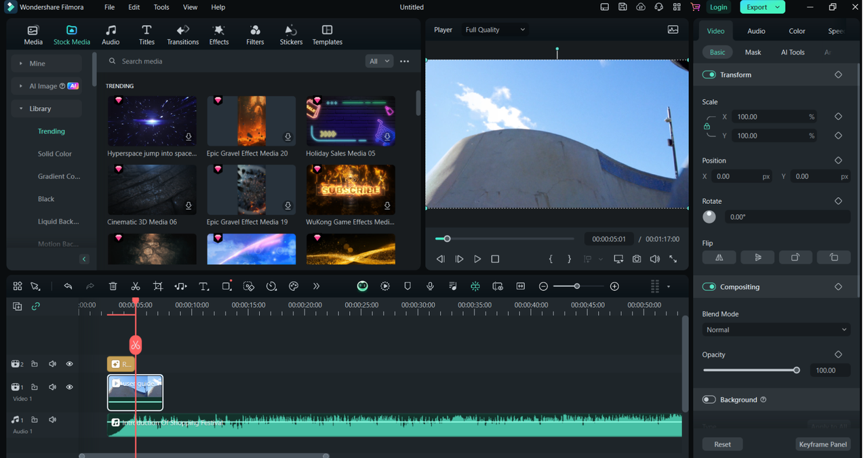Viewport: 868px width, 458px height.
Task: Click the Keyframe Panel button
Action: tap(823, 444)
